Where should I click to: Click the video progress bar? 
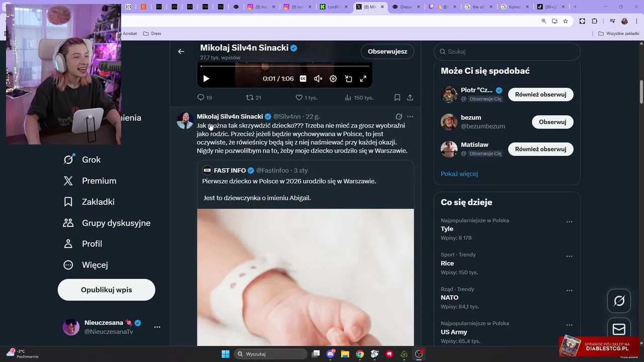(285, 66)
